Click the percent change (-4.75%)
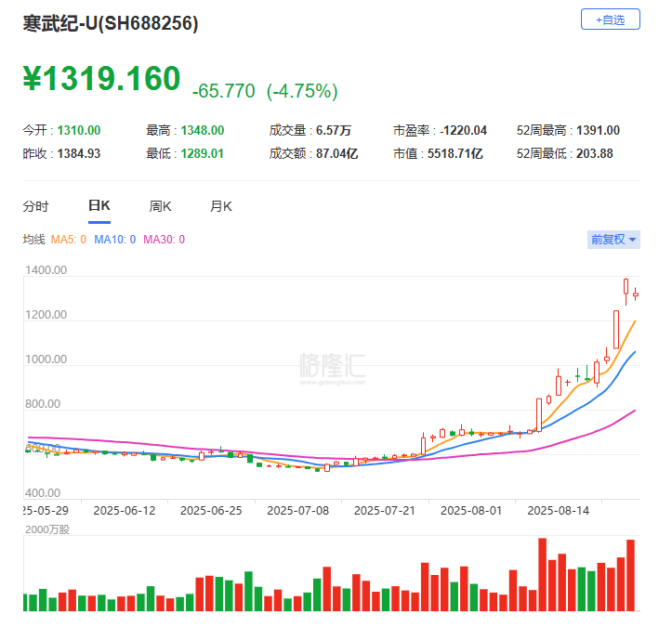Viewport: 672px width, 627px height. tap(302, 91)
